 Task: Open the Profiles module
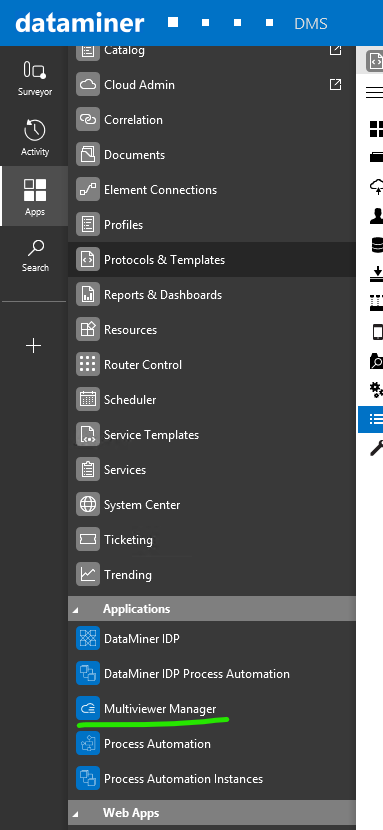pos(212,224)
